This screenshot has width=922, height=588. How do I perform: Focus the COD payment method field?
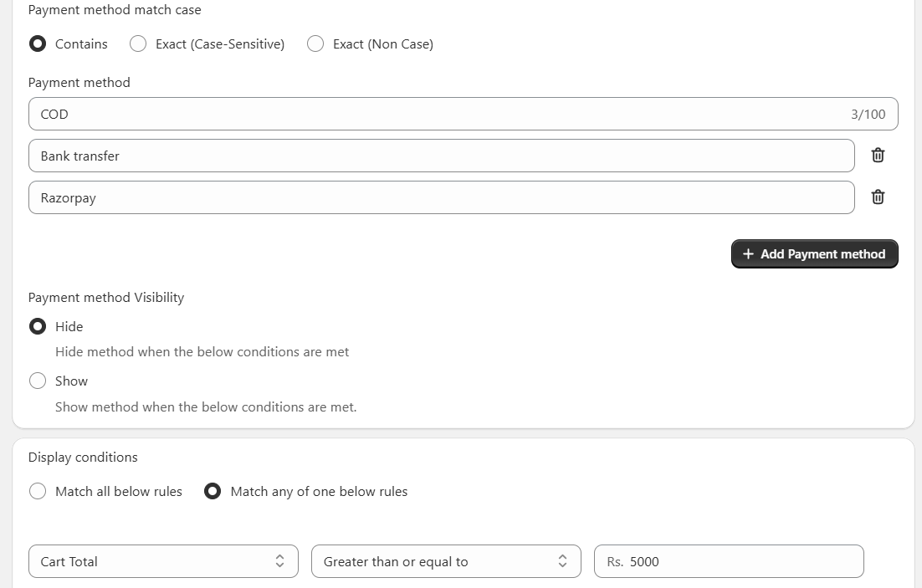coord(418,115)
